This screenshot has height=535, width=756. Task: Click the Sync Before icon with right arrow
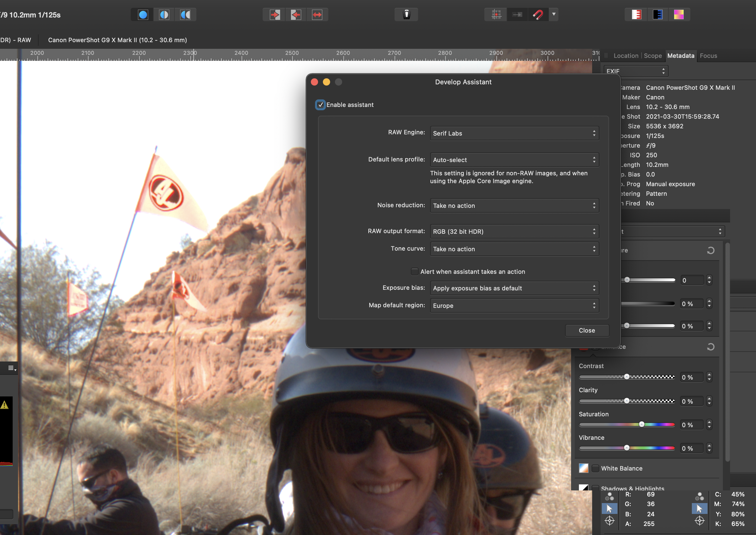click(x=275, y=15)
